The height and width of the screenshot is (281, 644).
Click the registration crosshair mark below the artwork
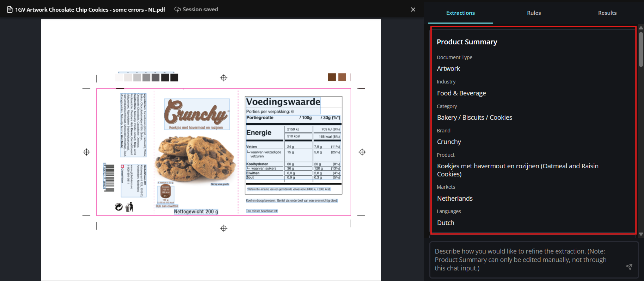click(223, 229)
